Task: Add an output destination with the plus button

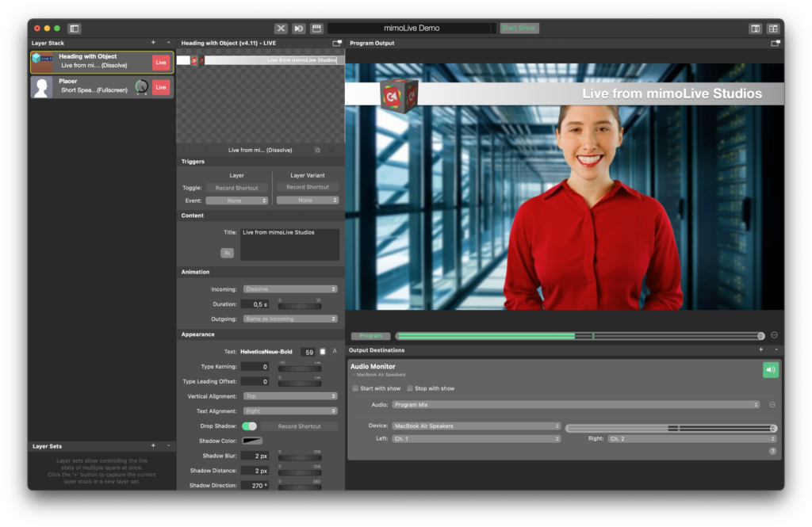Action: click(760, 349)
